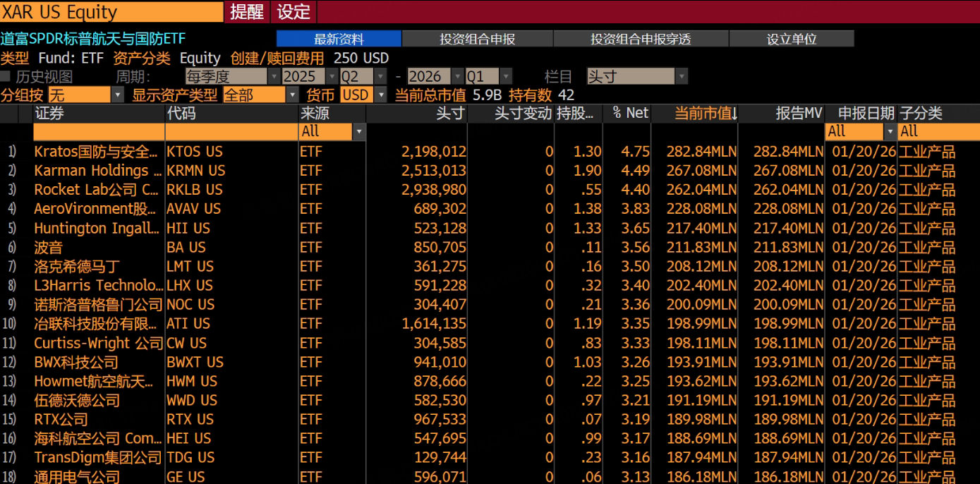This screenshot has height=484, width=980.
Task: Switch to the 投资组合申报 tab
Action: 477,39
